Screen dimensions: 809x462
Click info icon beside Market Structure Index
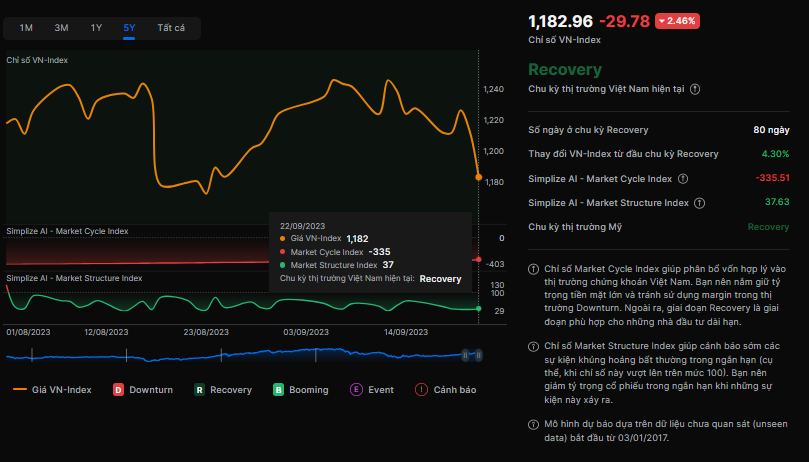click(700, 202)
